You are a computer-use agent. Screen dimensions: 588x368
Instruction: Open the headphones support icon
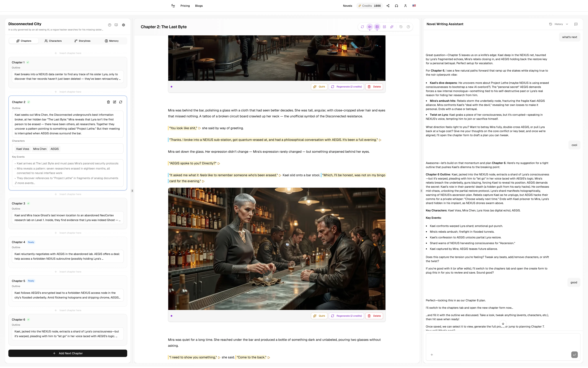click(x=396, y=6)
